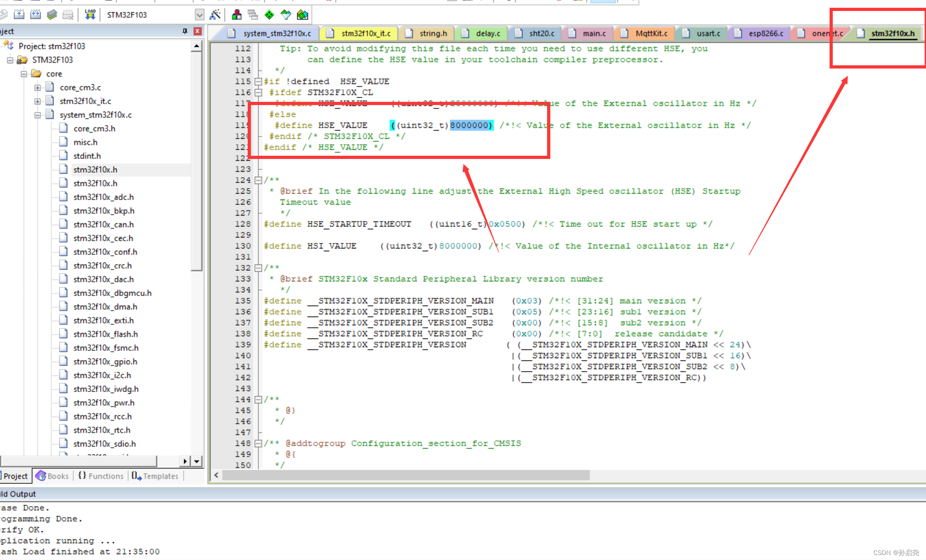Select stm32f10x_gpio.h in the project tree
926x560 pixels.
(105, 361)
